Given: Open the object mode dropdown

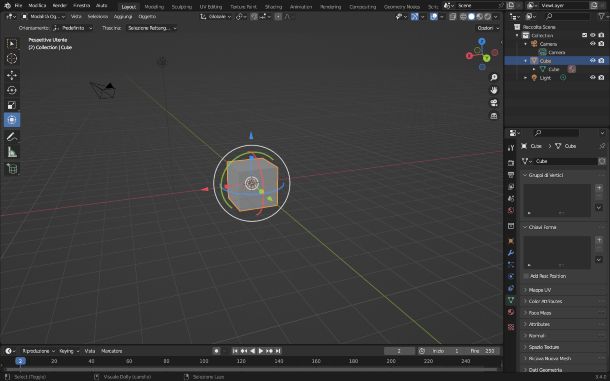Looking at the screenshot, I should point(43,16).
